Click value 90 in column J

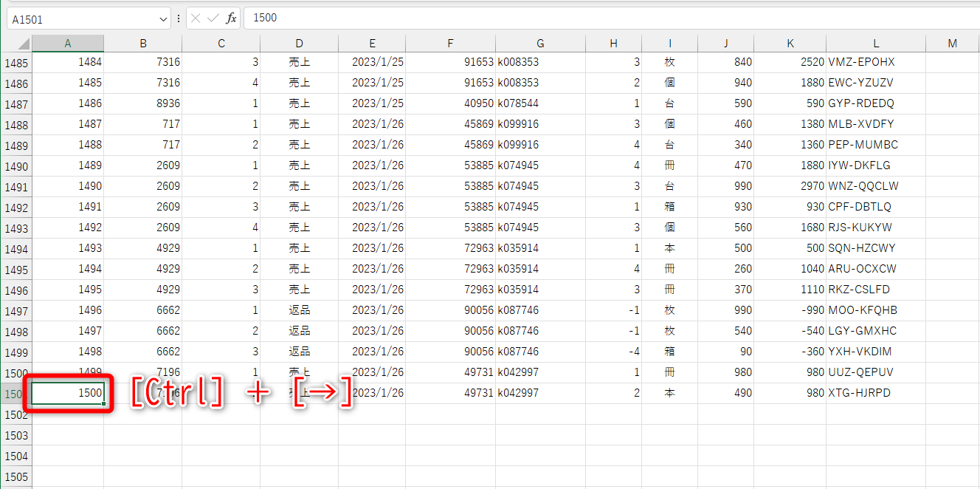[x=726, y=352]
